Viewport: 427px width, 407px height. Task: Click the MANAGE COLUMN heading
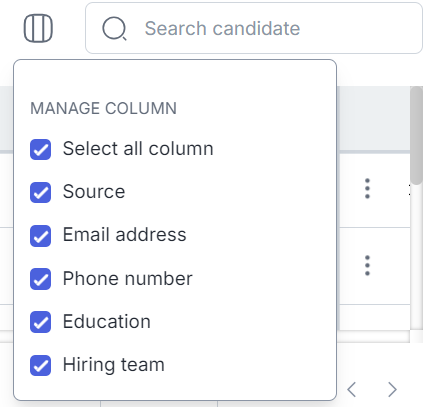coord(104,109)
